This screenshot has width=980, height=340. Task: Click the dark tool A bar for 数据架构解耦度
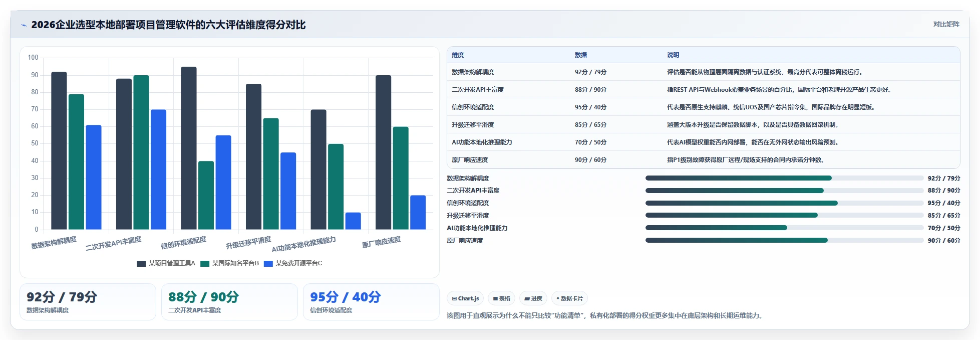point(59,151)
